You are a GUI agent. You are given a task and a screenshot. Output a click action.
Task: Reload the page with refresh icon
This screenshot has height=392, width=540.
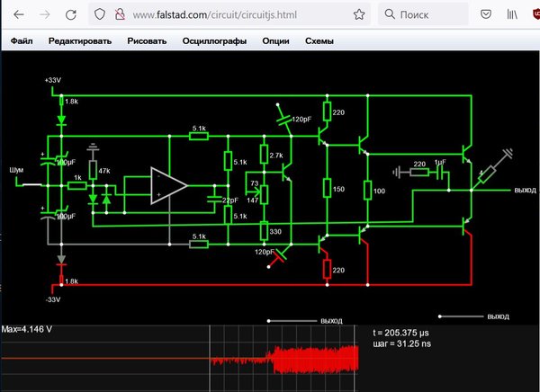coord(71,14)
